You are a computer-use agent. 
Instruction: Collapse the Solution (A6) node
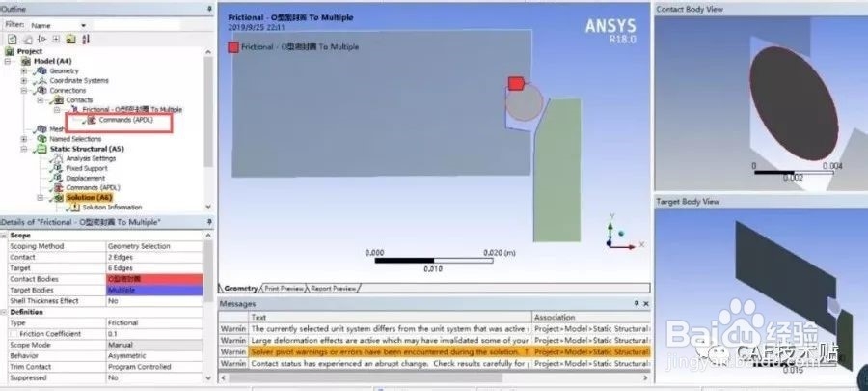(x=40, y=198)
